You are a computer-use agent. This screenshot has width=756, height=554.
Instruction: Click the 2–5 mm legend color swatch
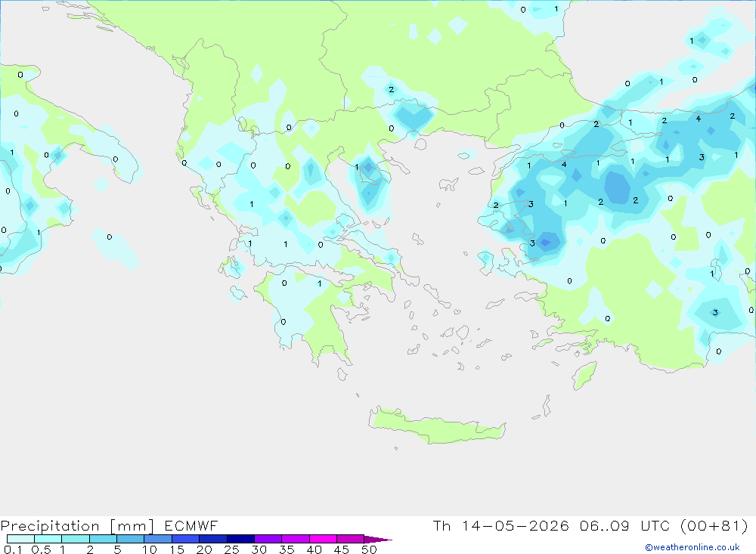(103, 539)
